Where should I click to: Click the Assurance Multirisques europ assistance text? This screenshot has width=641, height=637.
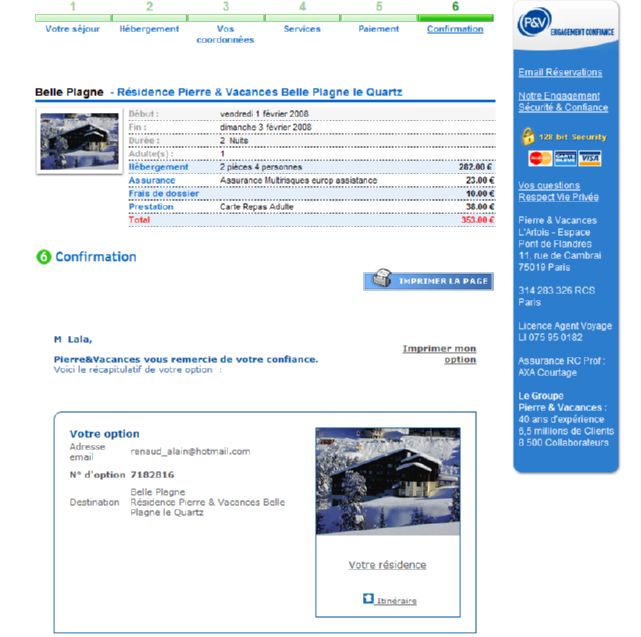(x=298, y=180)
